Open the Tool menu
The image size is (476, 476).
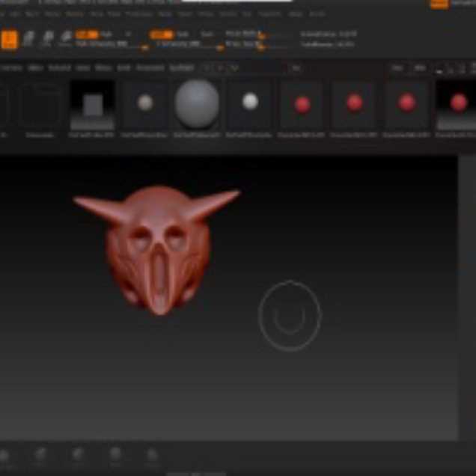[x=247, y=14]
